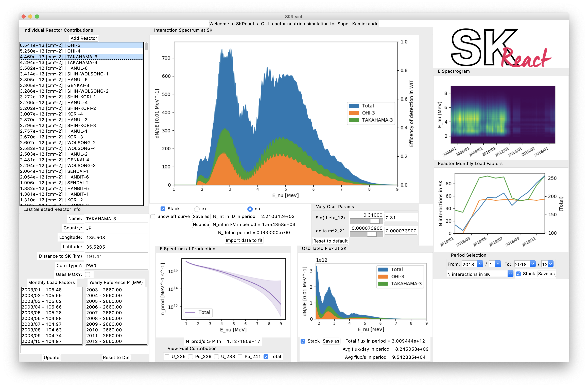Check the U_235 fuel contribution box
Image resolution: width=588 pixels, height=387 pixels.
point(167,357)
